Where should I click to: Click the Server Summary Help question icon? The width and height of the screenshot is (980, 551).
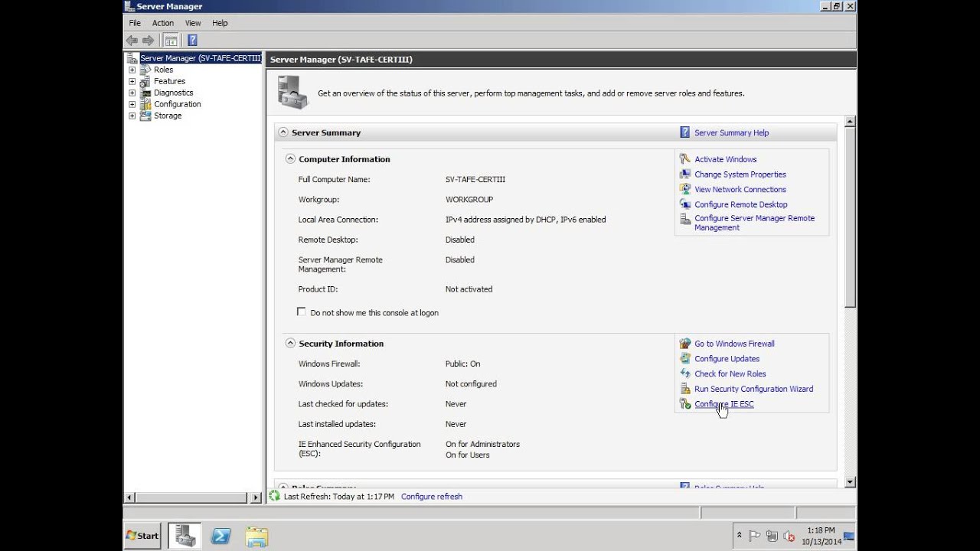pyautogui.click(x=685, y=132)
